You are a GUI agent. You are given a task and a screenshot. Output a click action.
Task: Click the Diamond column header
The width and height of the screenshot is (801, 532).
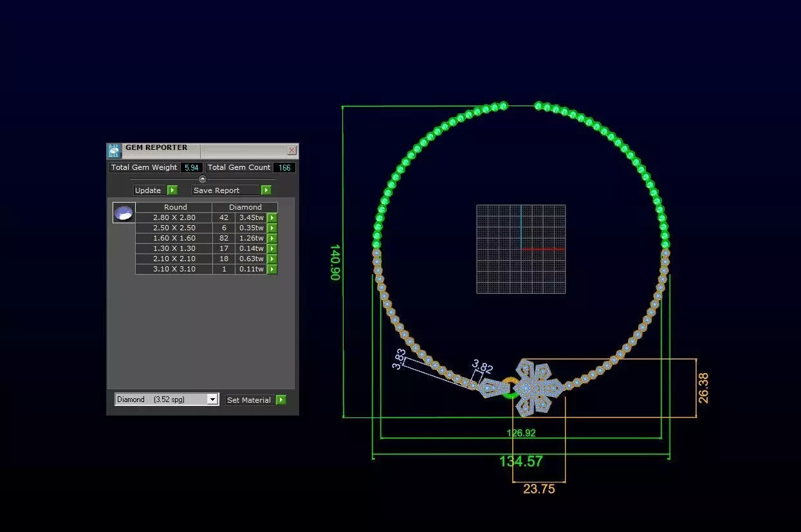pos(245,207)
